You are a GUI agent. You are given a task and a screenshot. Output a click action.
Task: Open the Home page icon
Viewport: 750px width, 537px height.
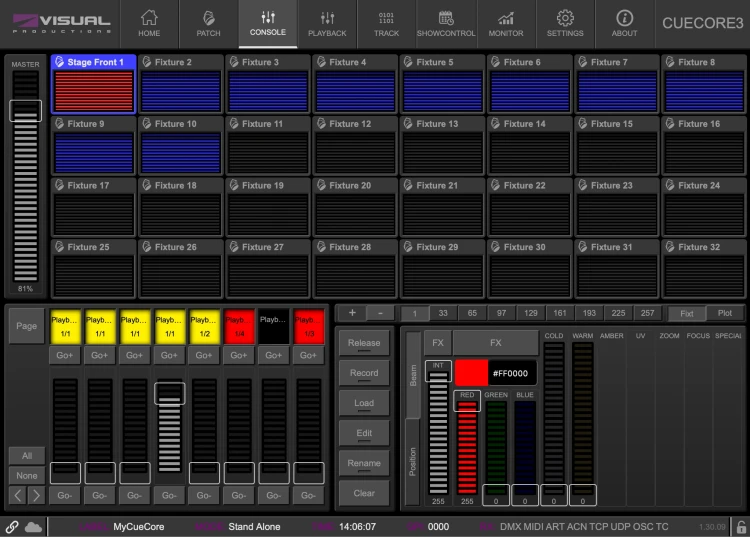[149, 23]
